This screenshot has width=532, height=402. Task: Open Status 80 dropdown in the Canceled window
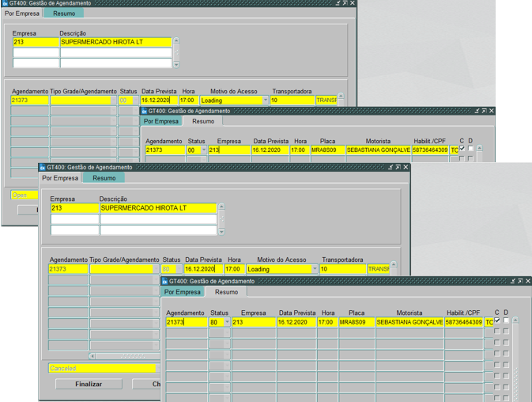pos(179,269)
